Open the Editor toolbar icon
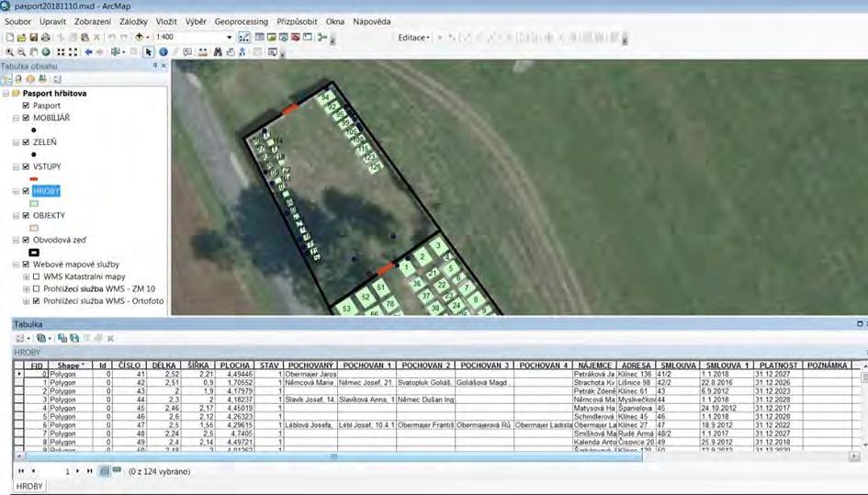The image size is (868, 495). (243, 37)
